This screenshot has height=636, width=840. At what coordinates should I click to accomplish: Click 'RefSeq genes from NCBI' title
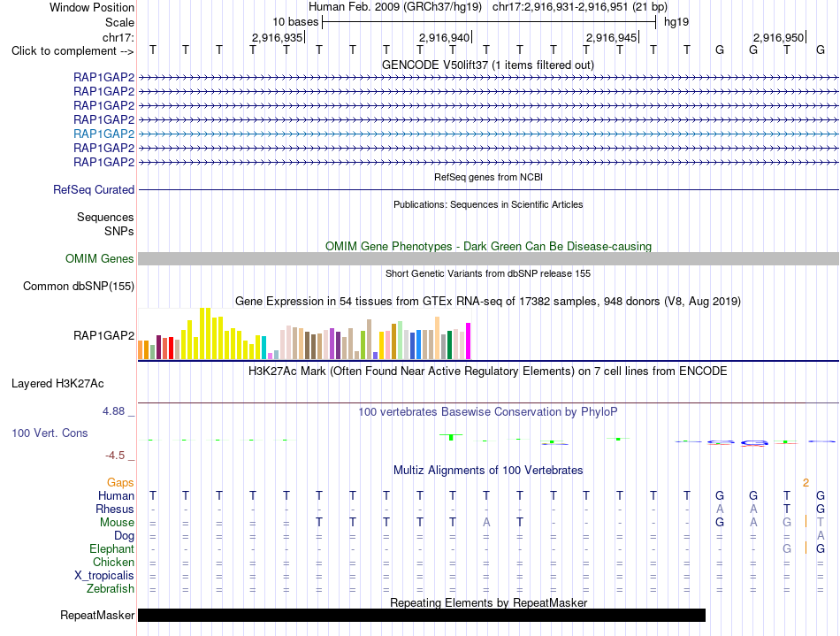click(x=489, y=177)
